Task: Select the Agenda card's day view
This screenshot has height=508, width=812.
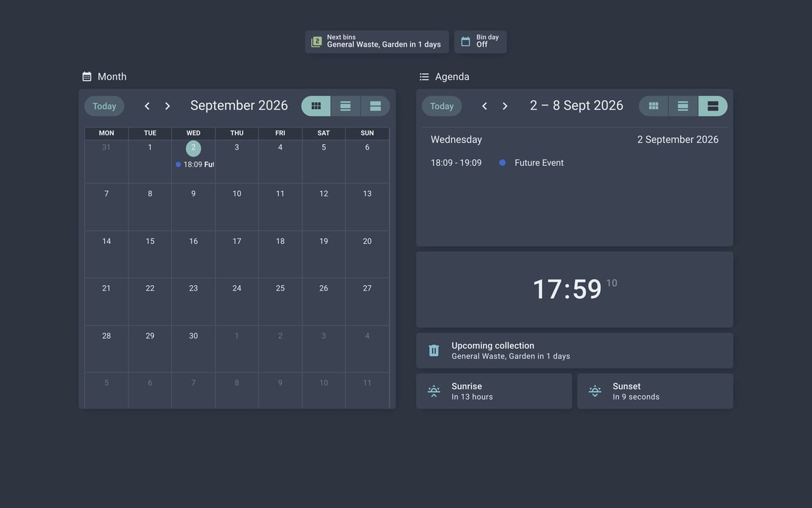Action: coord(713,106)
